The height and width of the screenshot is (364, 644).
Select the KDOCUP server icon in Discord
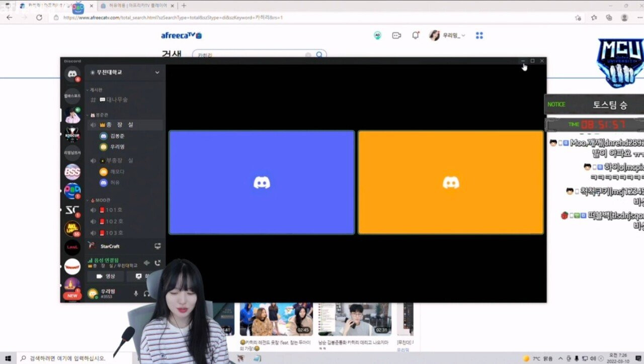tap(72, 134)
